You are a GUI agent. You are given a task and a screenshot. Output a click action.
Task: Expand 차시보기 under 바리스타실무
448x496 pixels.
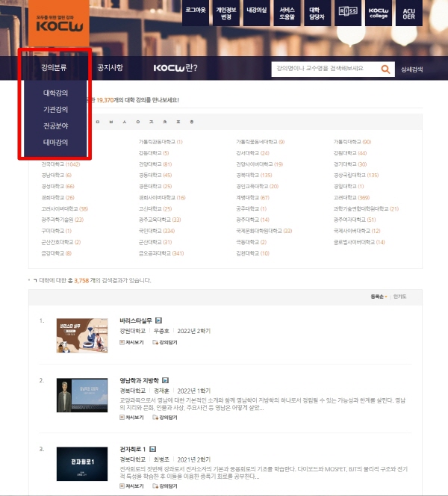134,342
